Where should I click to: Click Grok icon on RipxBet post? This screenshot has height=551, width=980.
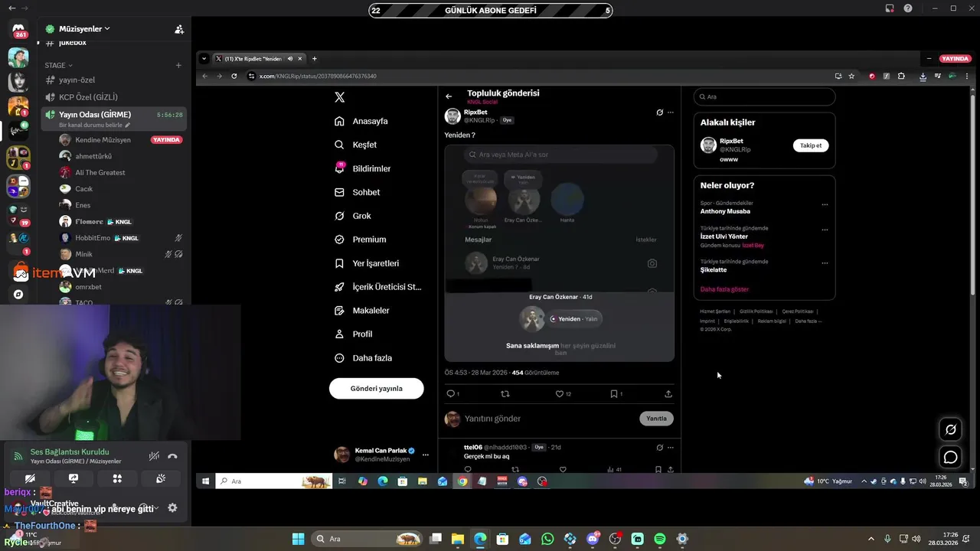point(659,112)
